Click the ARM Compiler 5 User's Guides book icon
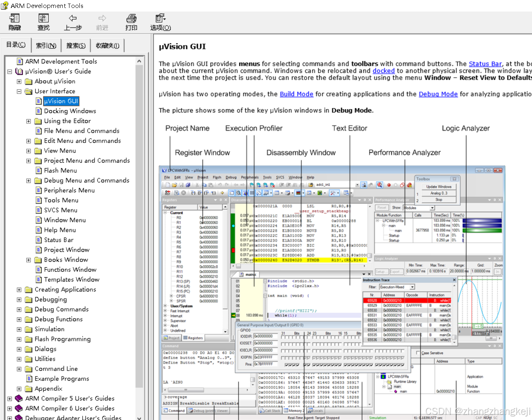The width and height of the screenshot is (532, 420). point(19,399)
